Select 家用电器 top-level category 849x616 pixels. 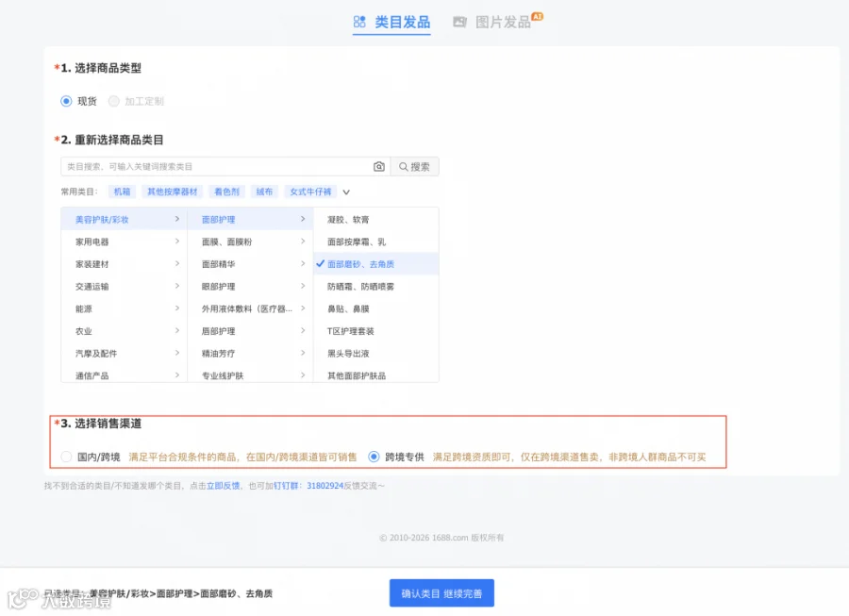click(124, 241)
